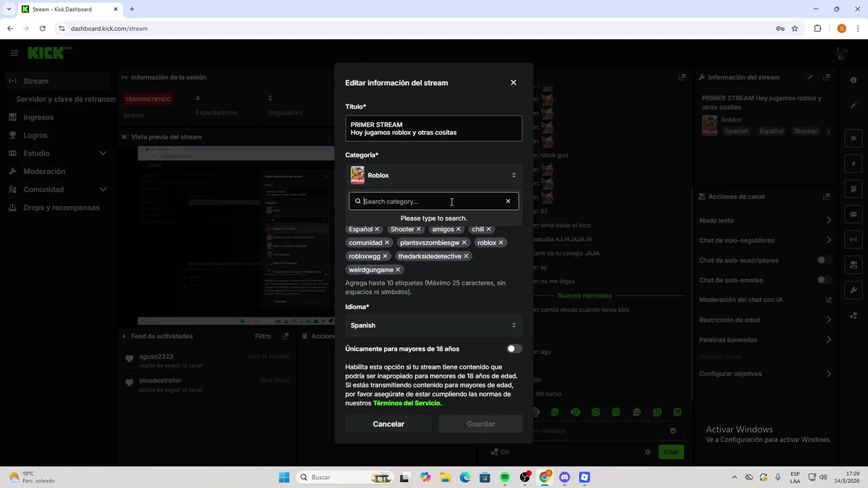
Task: Toggle Chat de solo-emotes switch
Action: click(x=824, y=280)
